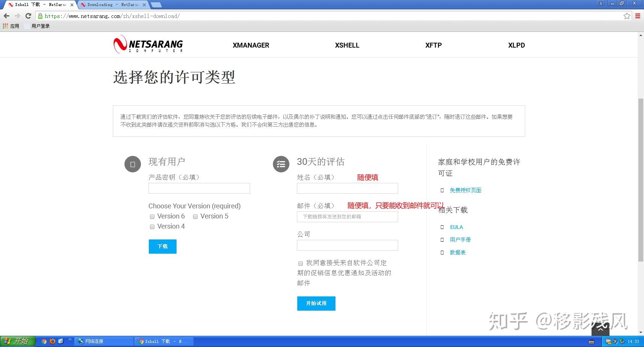Click the green padlock security icon

click(x=40, y=16)
